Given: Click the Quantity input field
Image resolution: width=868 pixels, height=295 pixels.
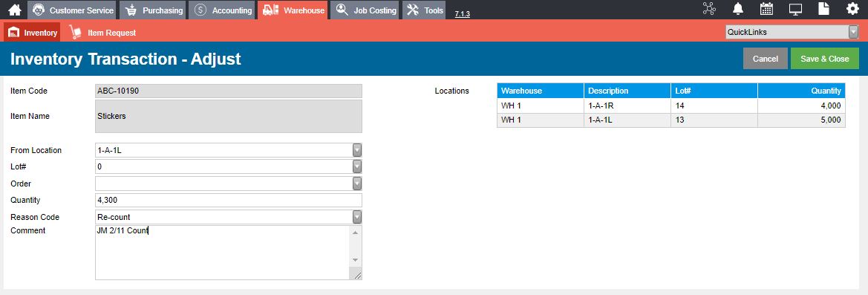Looking at the screenshot, I should 229,201.
